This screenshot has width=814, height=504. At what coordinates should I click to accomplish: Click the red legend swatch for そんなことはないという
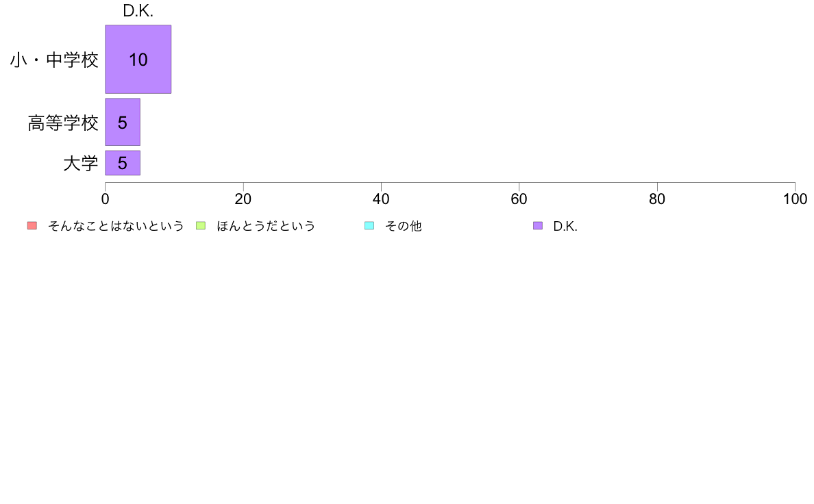click(x=32, y=226)
